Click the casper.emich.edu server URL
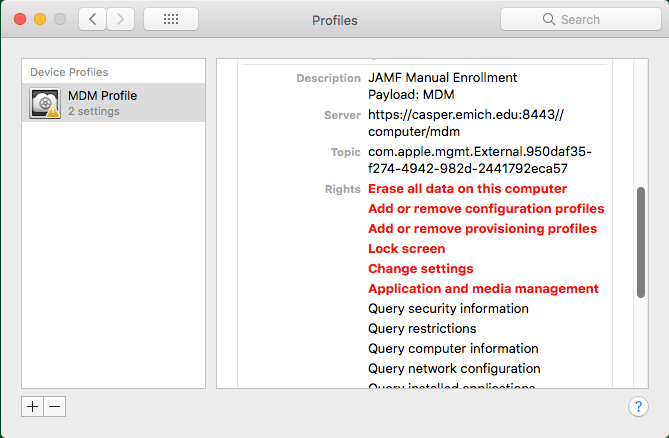This screenshot has width=669, height=438. click(466, 123)
